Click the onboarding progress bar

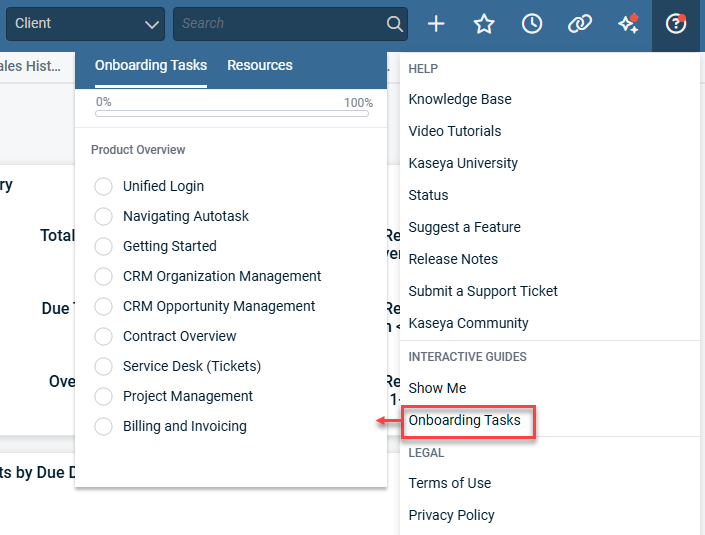pos(234,114)
